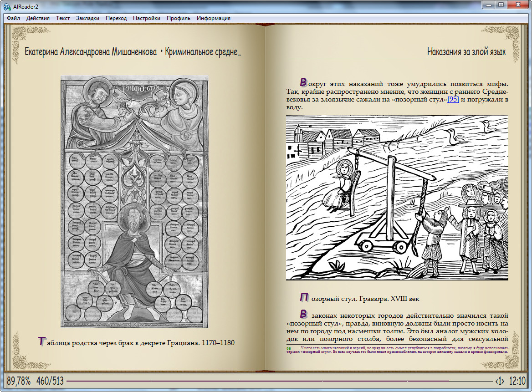Follow footnote link [95]
This screenshot has height=392, width=532.
453,99
